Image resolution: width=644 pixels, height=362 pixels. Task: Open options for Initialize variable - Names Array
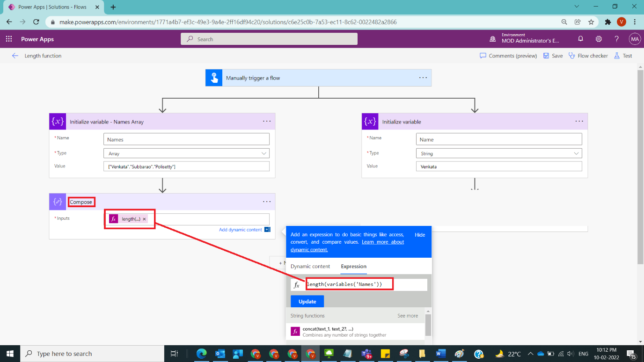click(267, 121)
